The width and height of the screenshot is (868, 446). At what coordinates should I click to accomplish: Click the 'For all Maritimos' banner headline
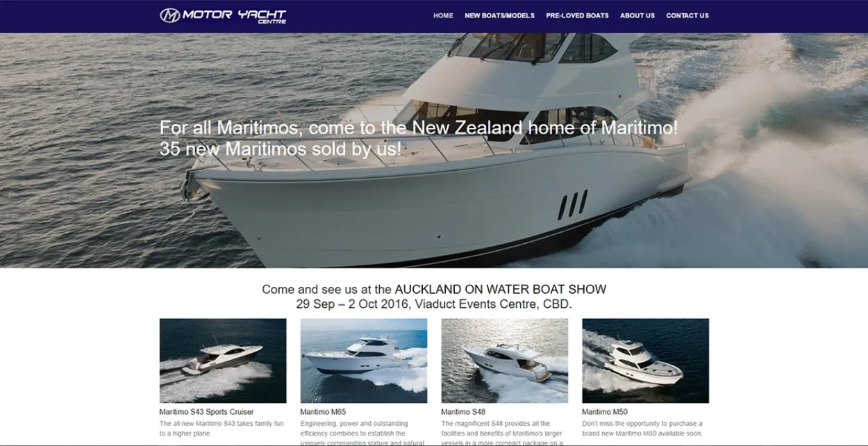pos(419,138)
